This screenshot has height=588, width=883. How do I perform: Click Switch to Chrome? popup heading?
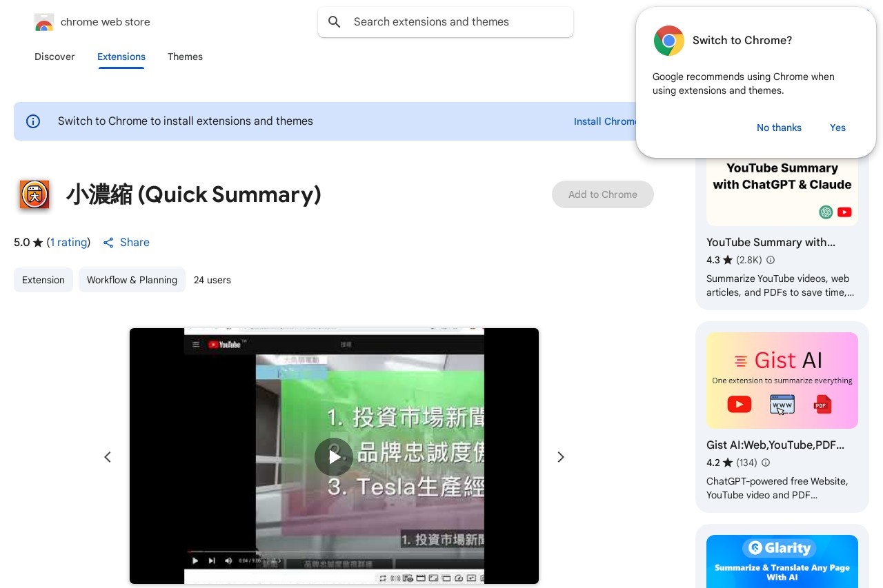(x=742, y=41)
